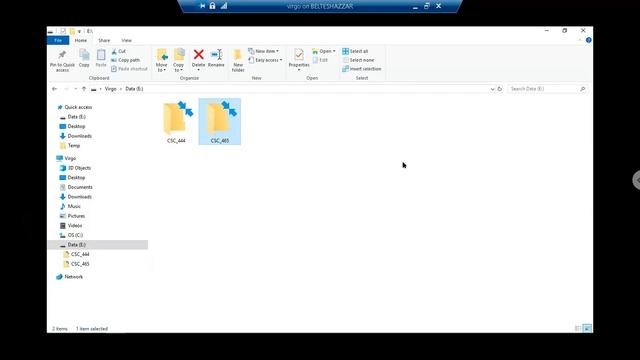Select Virgo in navigation pane
Screen dimensions: 640x360
pyautogui.click(x=70, y=158)
